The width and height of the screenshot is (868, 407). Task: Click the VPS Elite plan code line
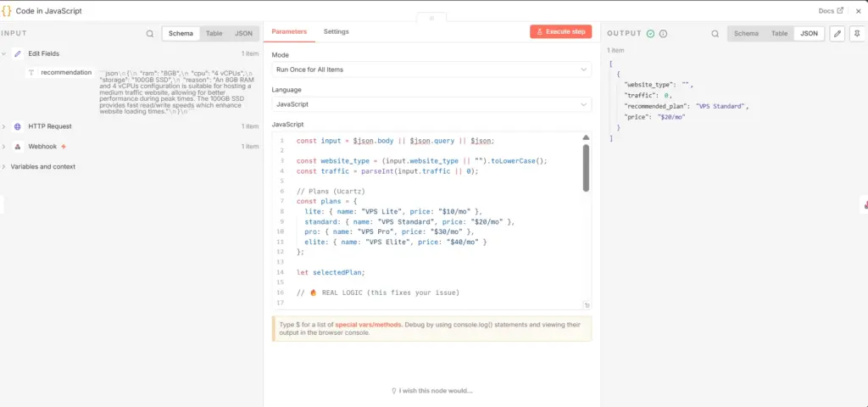pyautogui.click(x=395, y=242)
